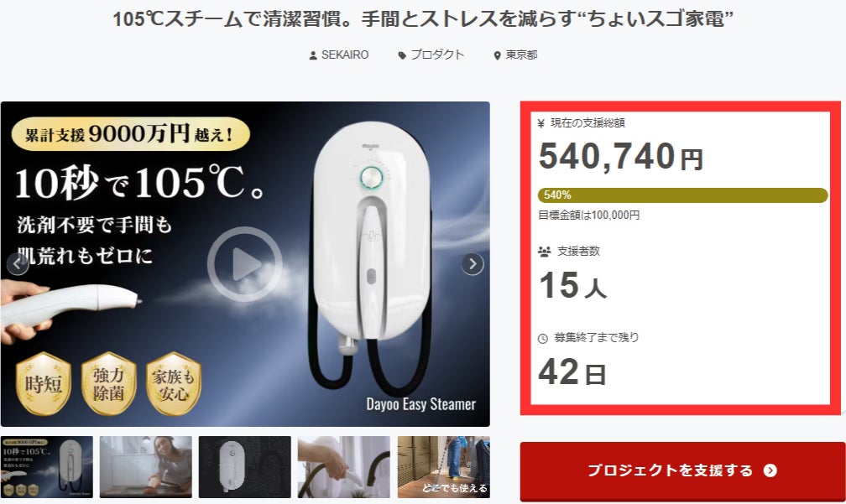Viewport: 846px width, 504px height.
Task: Click the supporters icon next to 支援者数
Action: coord(545,252)
